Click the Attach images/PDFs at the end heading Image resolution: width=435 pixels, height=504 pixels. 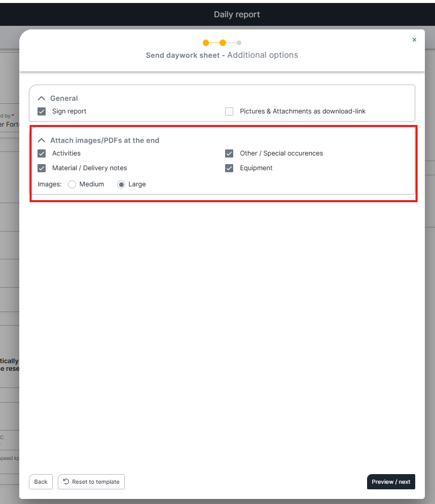pyautogui.click(x=104, y=140)
